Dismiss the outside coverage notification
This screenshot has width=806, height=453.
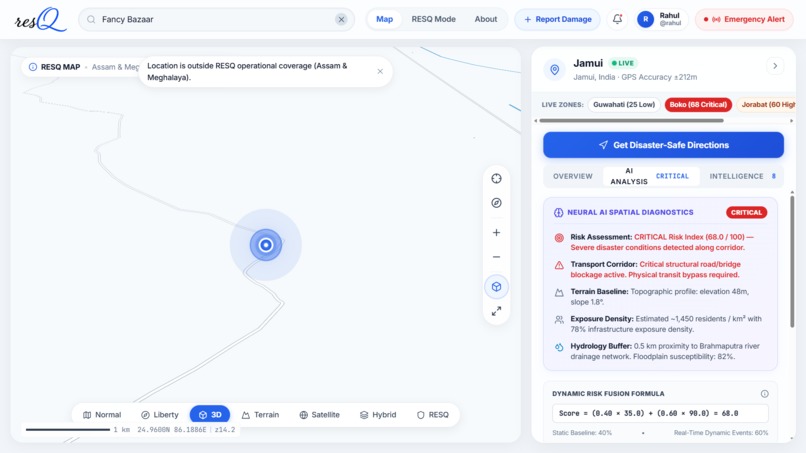point(380,71)
